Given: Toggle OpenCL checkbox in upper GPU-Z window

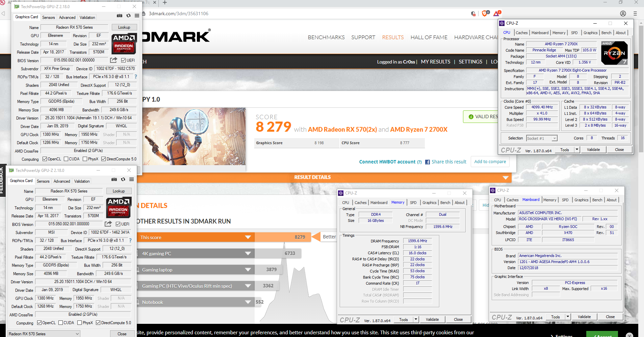Looking at the screenshot, I should pyautogui.click(x=45, y=159).
